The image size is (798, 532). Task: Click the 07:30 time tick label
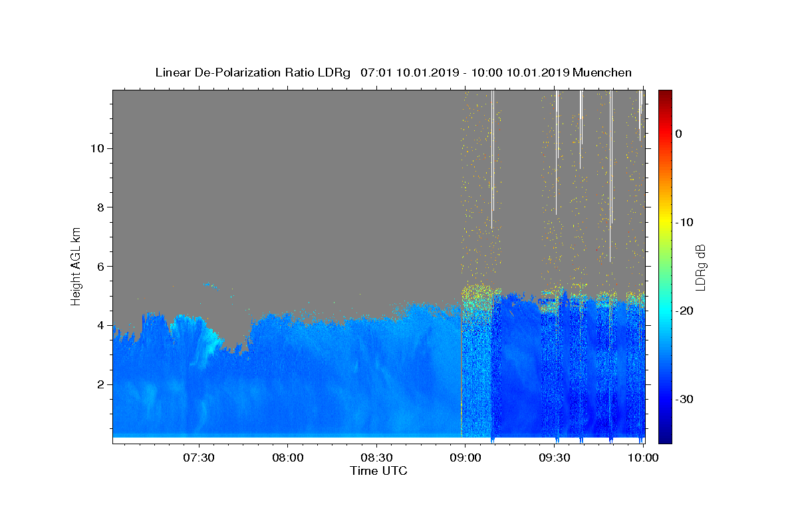point(199,458)
